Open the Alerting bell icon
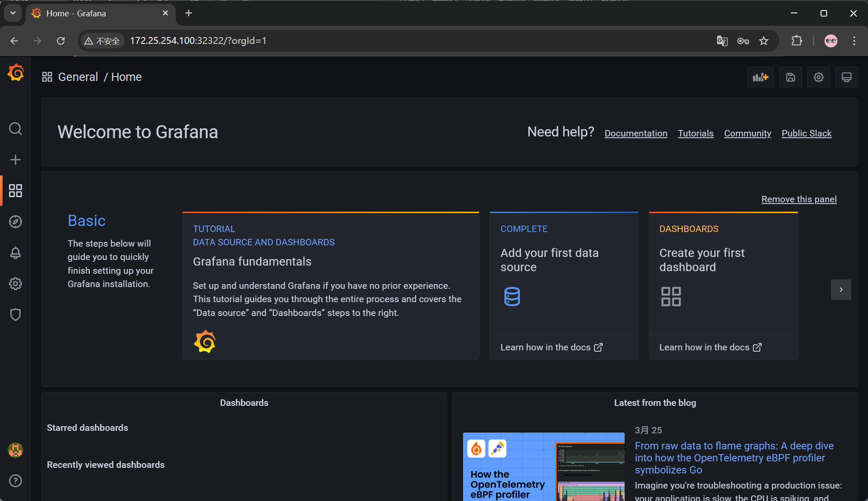Screen dimensions: 868x501 (16, 253)
